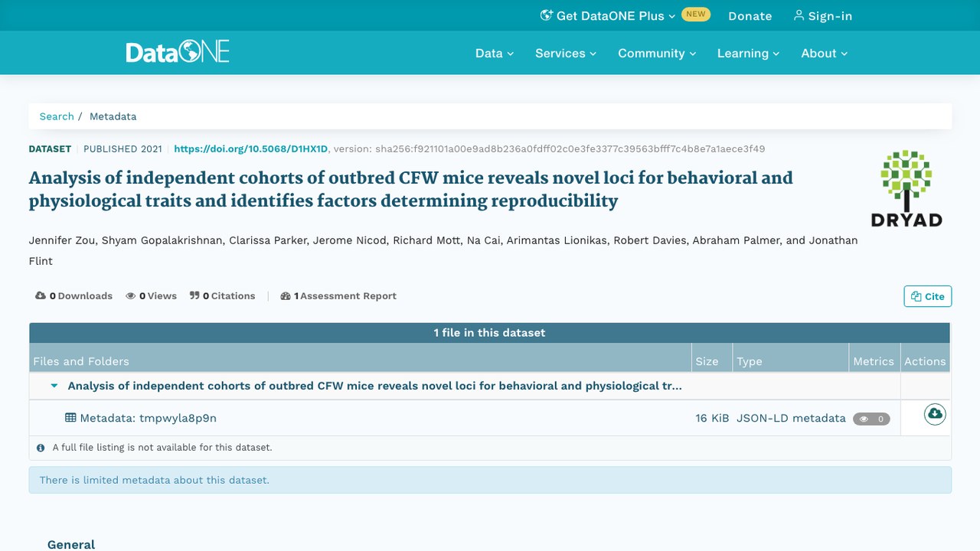Click the General section heading
This screenshot has height=551, width=980.
pyautogui.click(x=71, y=544)
